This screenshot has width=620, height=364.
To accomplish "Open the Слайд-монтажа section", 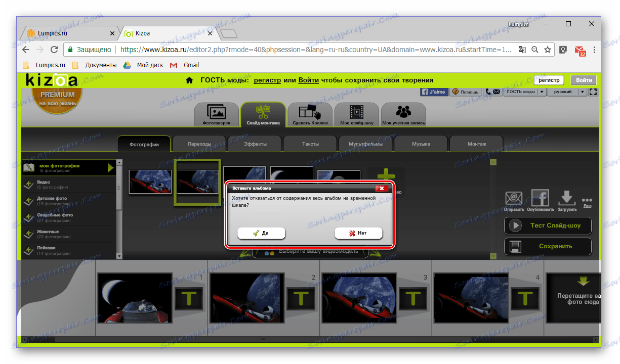I will pyautogui.click(x=263, y=114).
